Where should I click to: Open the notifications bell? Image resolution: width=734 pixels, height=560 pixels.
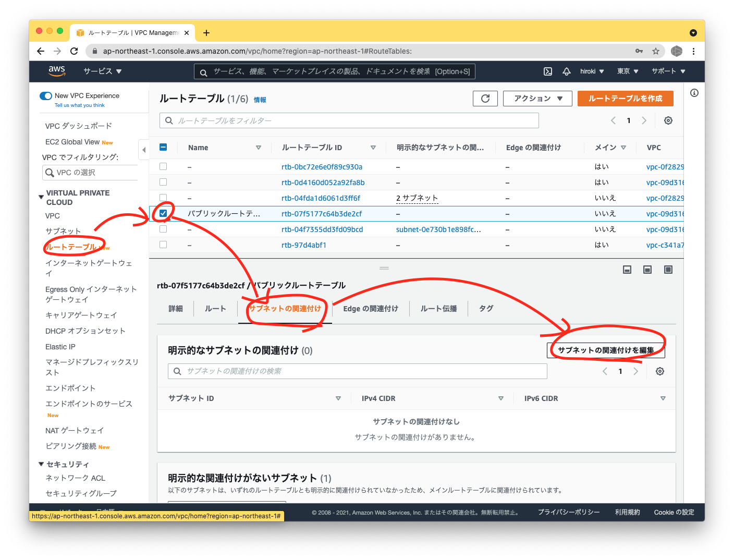tap(567, 71)
